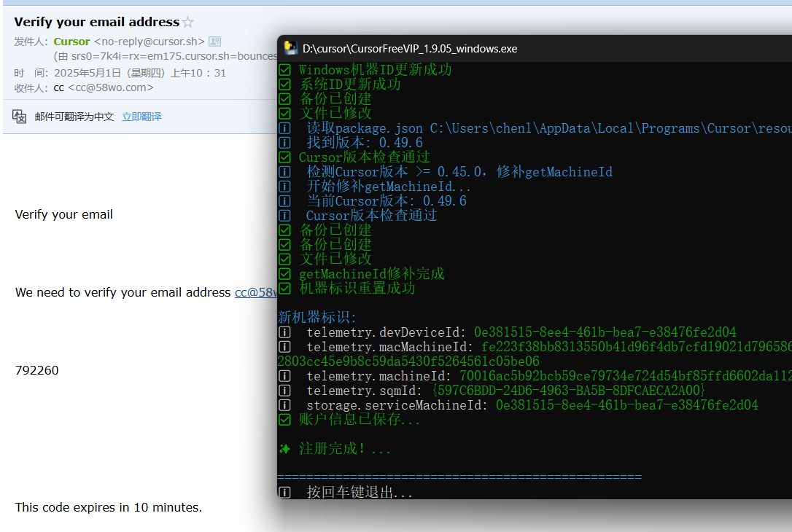Click info icon beside telemetry.devDeviceId
This screenshot has height=532, width=792.
click(x=285, y=332)
